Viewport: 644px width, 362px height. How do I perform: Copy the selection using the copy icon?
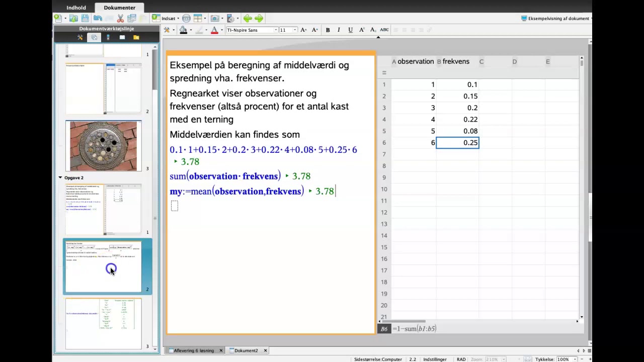coord(132,18)
